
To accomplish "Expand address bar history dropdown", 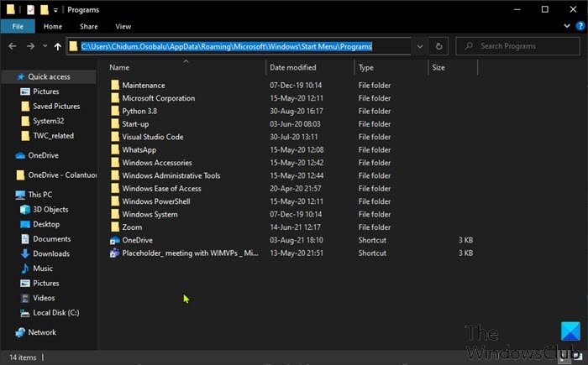I will click(x=420, y=46).
